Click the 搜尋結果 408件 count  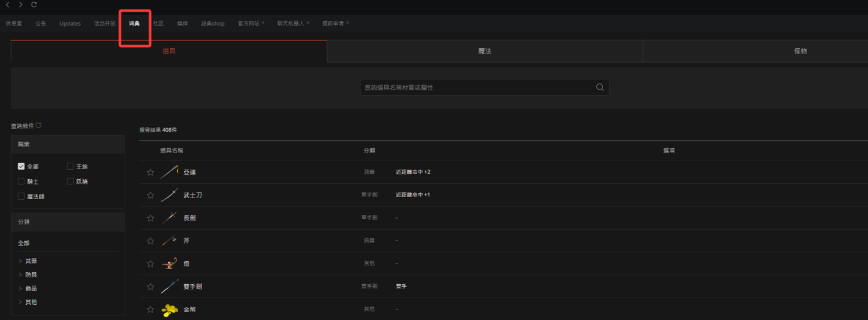tap(158, 130)
